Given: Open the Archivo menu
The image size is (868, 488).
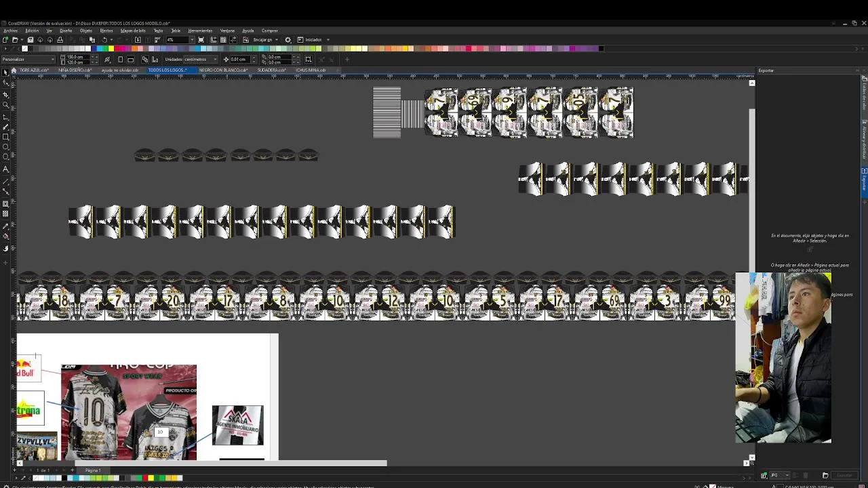Looking at the screenshot, I should pyautogui.click(x=10, y=30).
